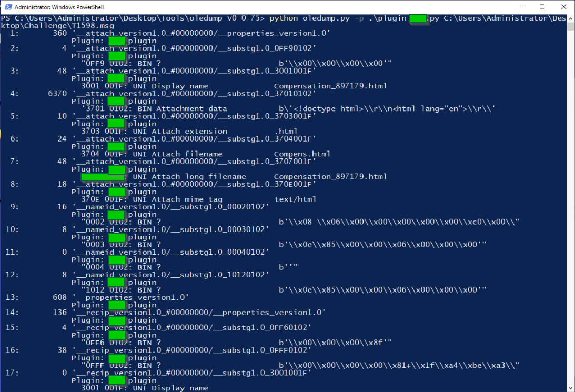This screenshot has height=392, width=575.
Task: Click the redacted plugin name next to Plugin:
Action: tap(116, 41)
